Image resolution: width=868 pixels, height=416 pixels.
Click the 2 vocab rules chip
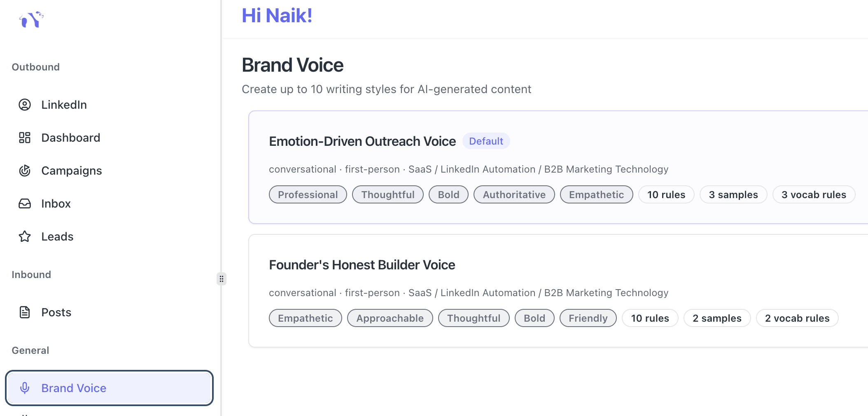tap(797, 318)
